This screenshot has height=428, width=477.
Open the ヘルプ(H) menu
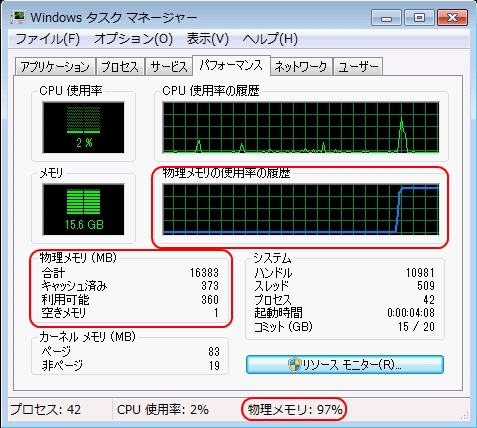(x=270, y=39)
